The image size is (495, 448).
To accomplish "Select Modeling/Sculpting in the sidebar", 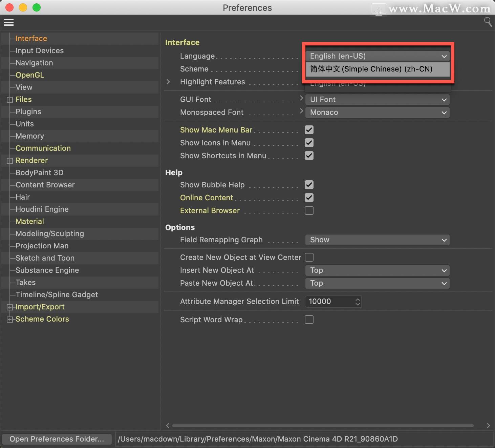I will 50,233.
